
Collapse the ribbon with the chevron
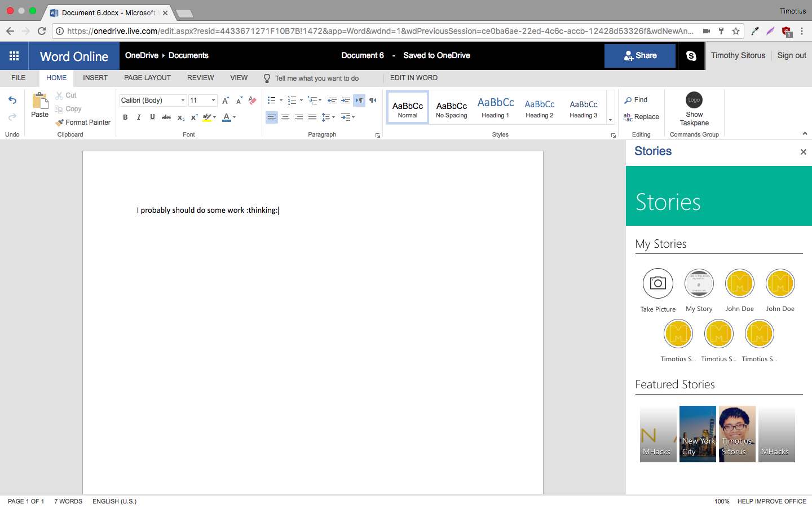click(805, 134)
